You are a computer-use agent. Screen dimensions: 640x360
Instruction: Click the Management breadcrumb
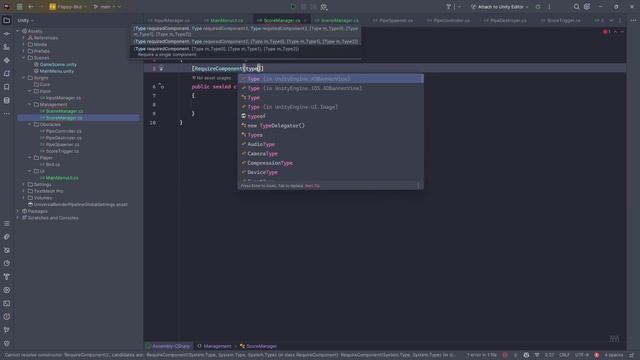pyautogui.click(x=214, y=346)
